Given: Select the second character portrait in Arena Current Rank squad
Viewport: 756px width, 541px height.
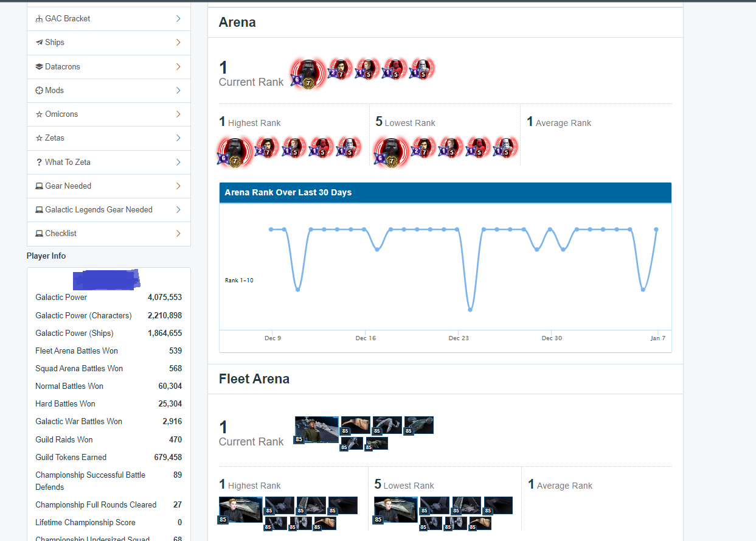Looking at the screenshot, I should coord(340,69).
